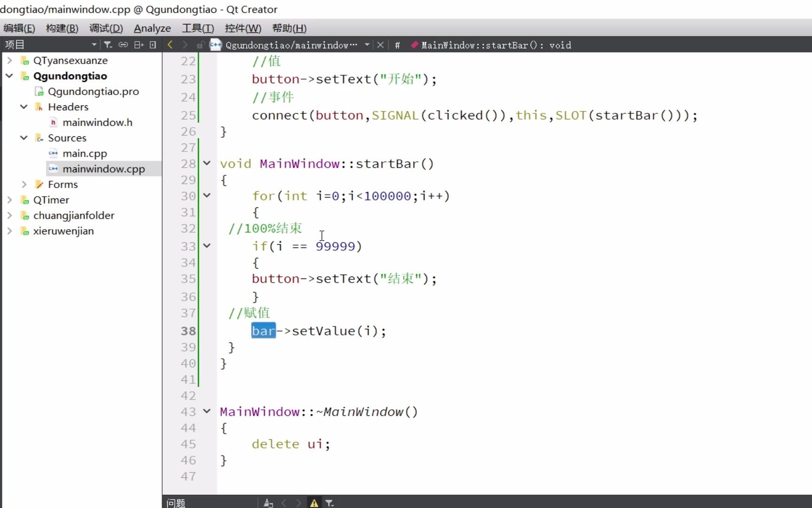Filter the project tree using the funnel icon

click(108, 44)
